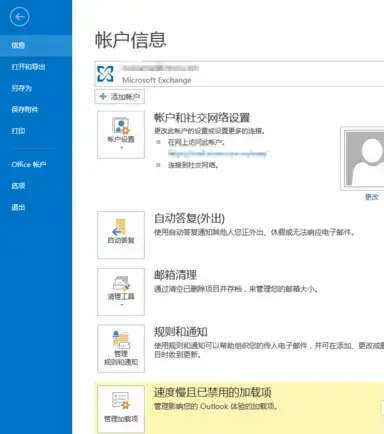This screenshot has height=434, width=384.
Task: Open 管理加载项 button
Action: pyautogui.click(x=121, y=409)
